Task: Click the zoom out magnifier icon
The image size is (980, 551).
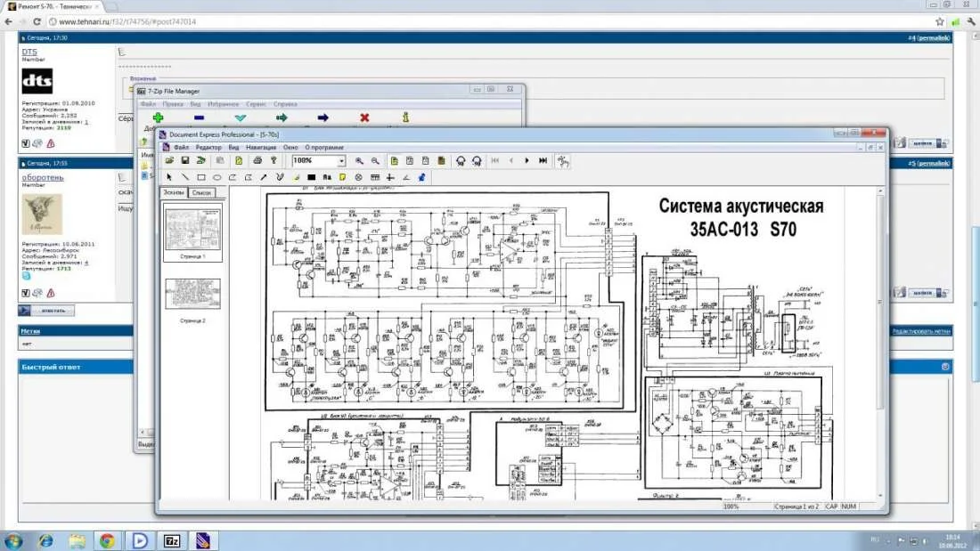Action: [x=375, y=160]
